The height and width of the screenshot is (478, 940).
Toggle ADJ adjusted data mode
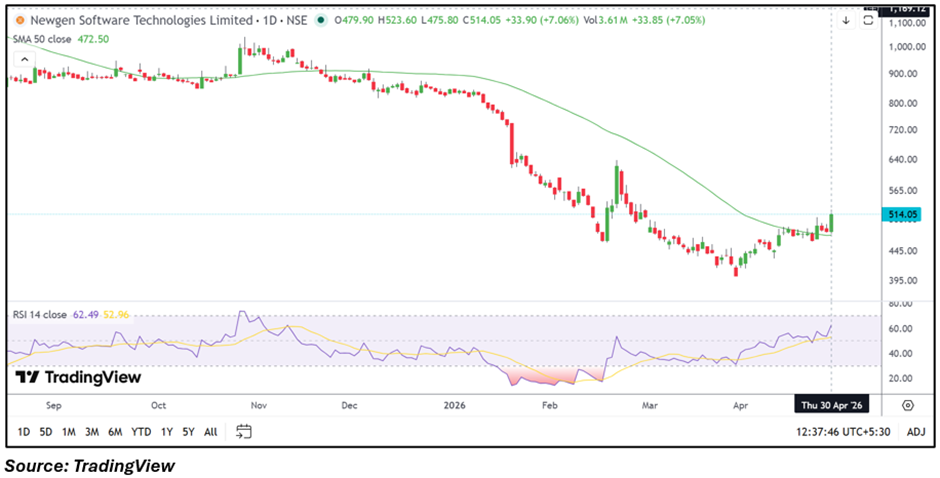point(916,432)
